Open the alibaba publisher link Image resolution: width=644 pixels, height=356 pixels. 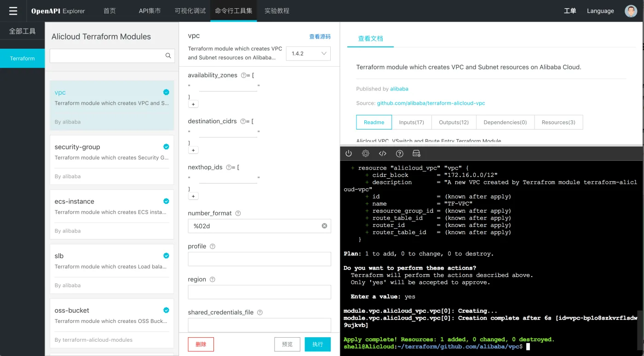point(399,89)
